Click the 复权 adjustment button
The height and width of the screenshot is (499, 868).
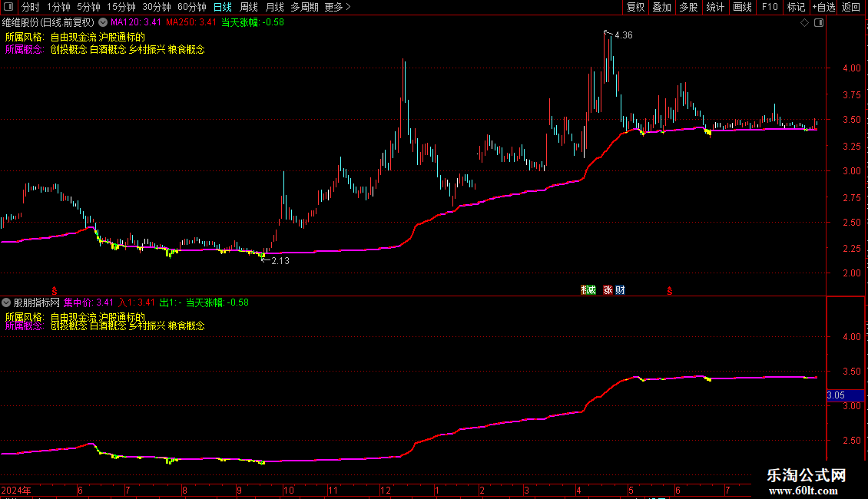(635, 7)
